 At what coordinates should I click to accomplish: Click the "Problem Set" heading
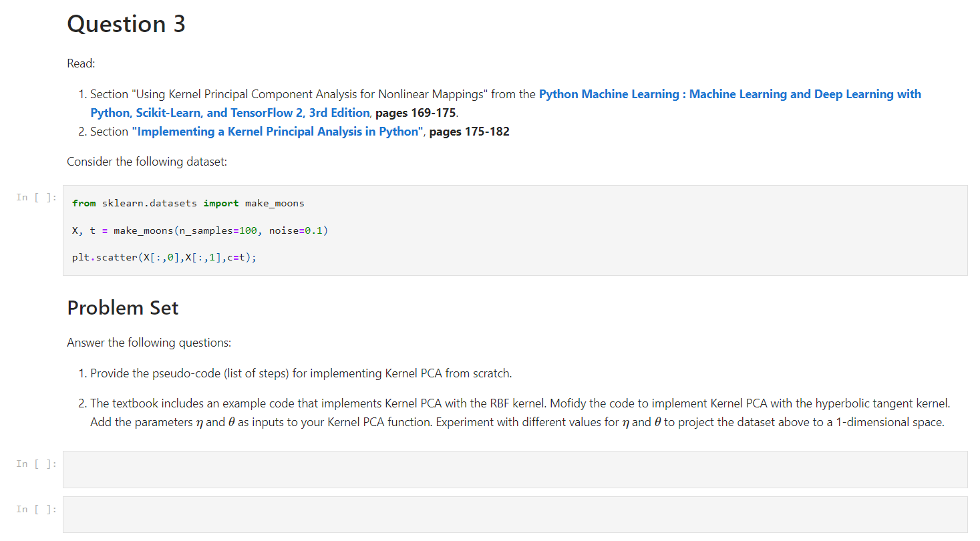click(122, 308)
